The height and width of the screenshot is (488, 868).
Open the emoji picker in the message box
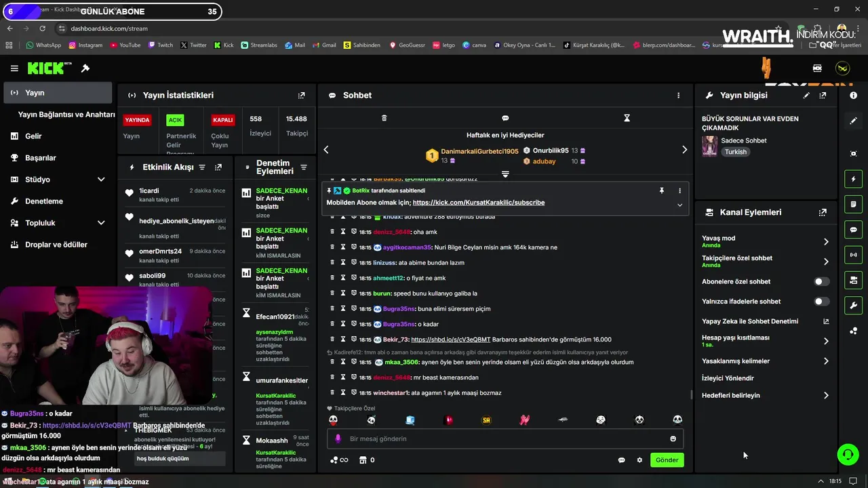click(673, 439)
